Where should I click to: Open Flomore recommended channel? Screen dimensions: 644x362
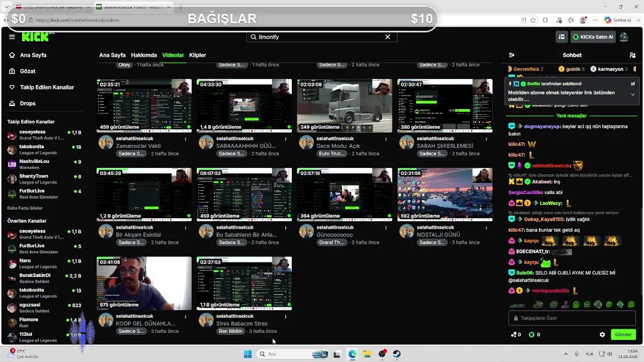44,322
